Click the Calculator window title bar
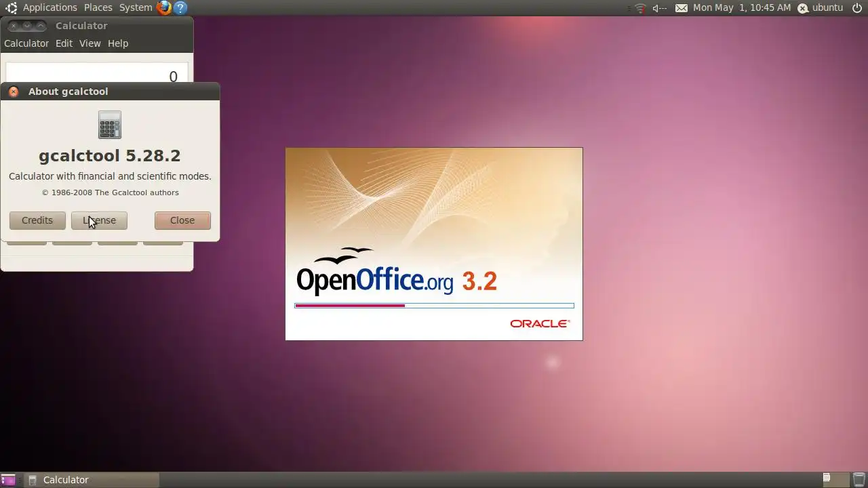The height and width of the screenshot is (488, 868). tap(96, 26)
